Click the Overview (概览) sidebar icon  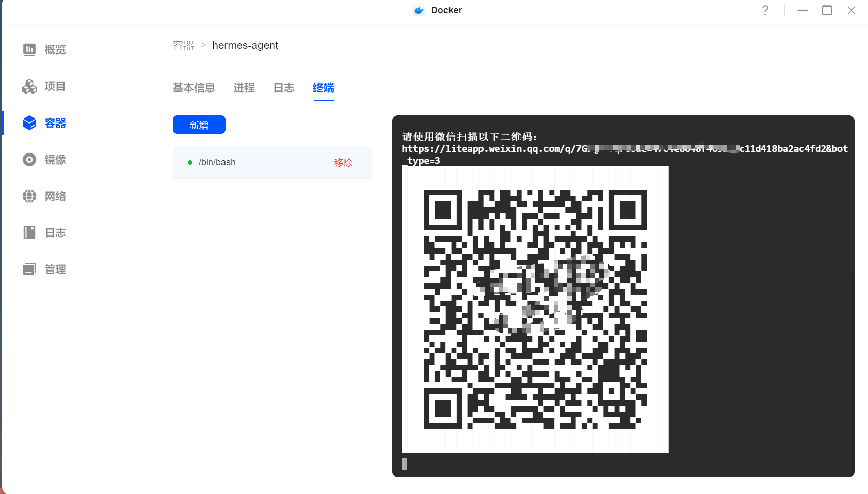pyautogui.click(x=29, y=49)
